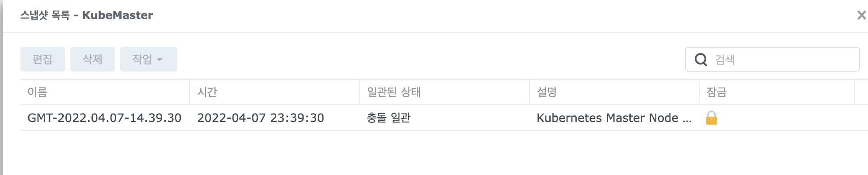This screenshot has width=868, height=175.
Task: Click the 일관된 상태 column header
Action: click(x=445, y=92)
